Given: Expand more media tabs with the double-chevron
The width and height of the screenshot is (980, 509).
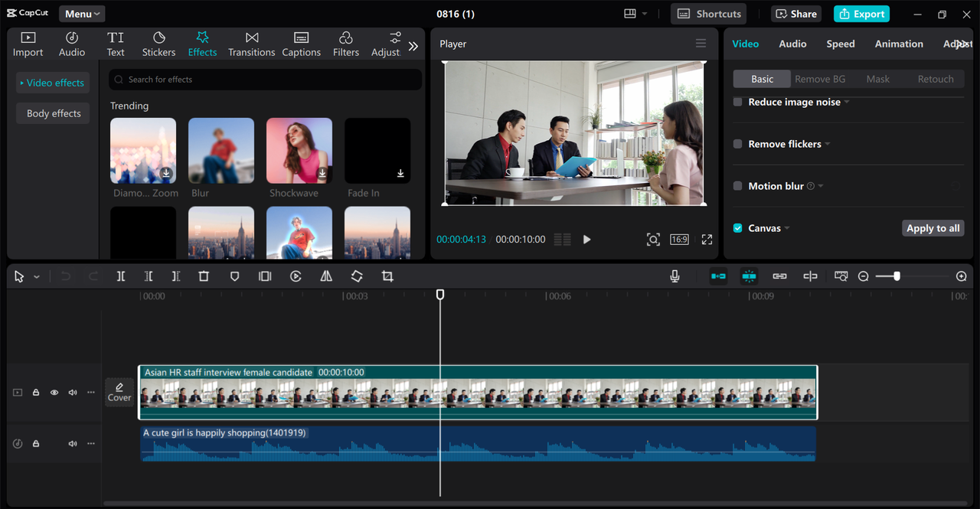Looking at the screenshot, I should [413, 46].
